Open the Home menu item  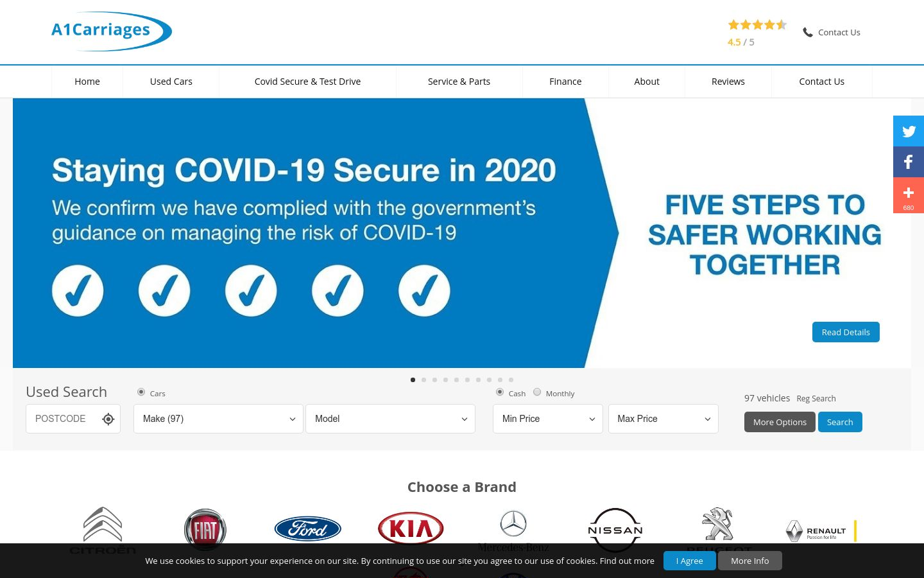(x=87, y=82)
